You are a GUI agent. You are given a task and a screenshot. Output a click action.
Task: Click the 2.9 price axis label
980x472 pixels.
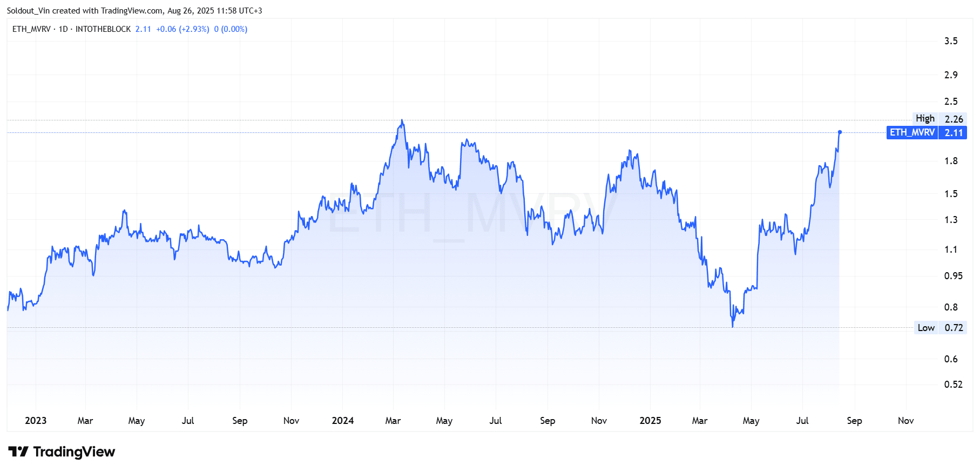[951, 75]
